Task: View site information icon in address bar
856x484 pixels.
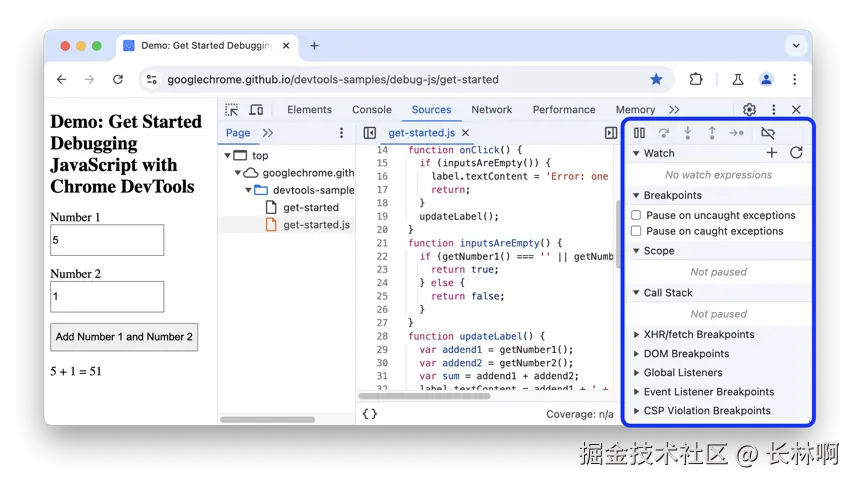Action: pos(151,79)
